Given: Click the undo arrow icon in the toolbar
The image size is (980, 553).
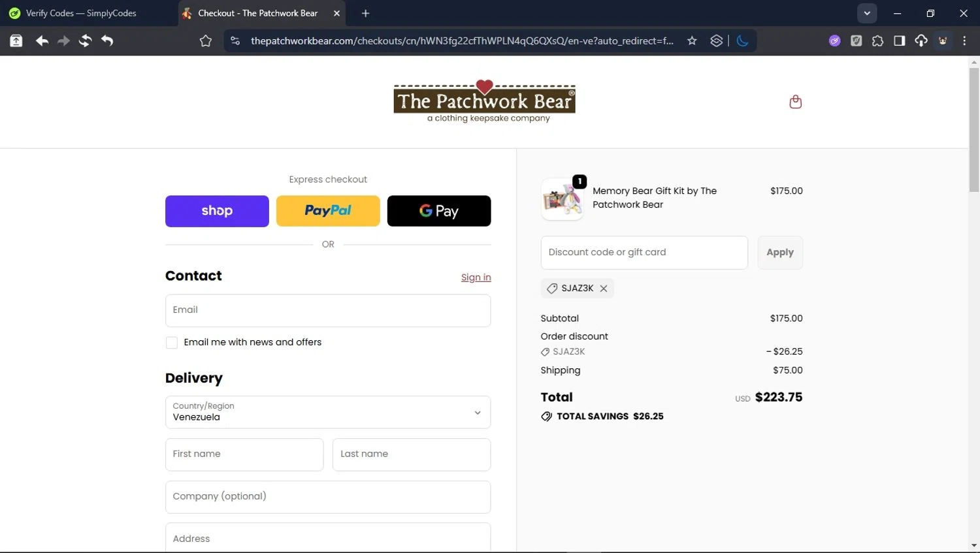Looking at the screenshot, I should (x=107, y=41).
